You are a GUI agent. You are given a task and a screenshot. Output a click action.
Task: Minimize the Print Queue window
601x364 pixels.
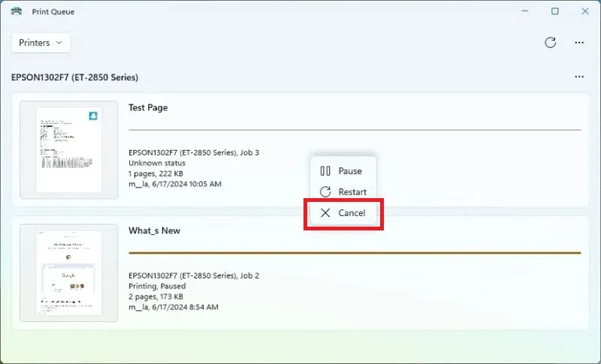(x=525, y=11)
